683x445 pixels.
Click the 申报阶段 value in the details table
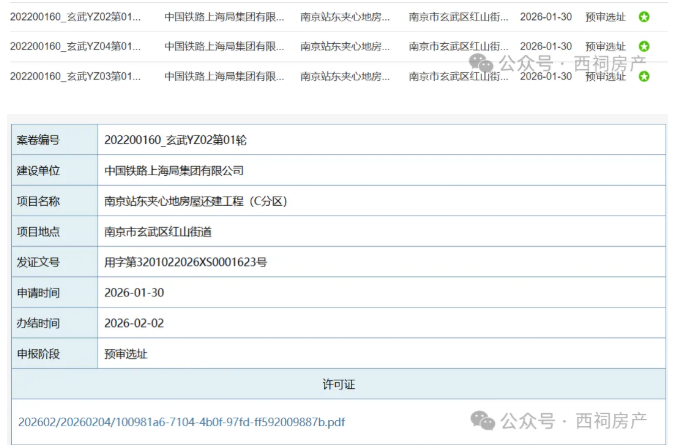pyautogui.click(x=126, y=353)
